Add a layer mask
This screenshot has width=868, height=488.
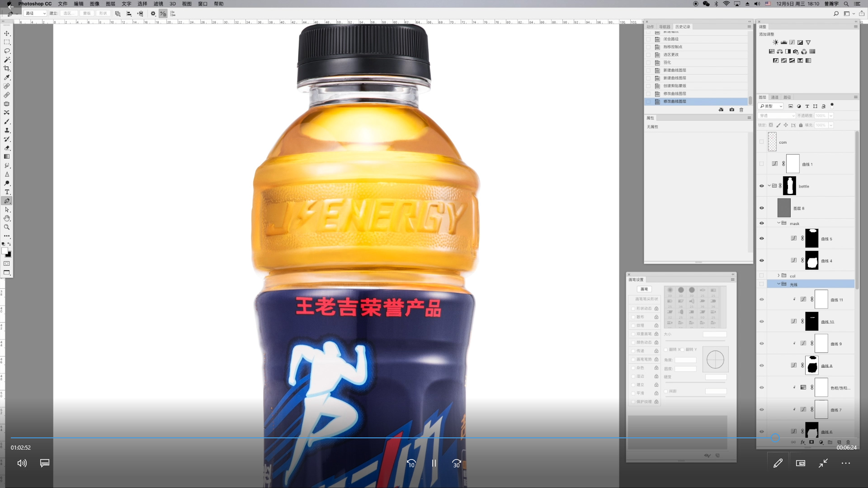click(811, 442)
